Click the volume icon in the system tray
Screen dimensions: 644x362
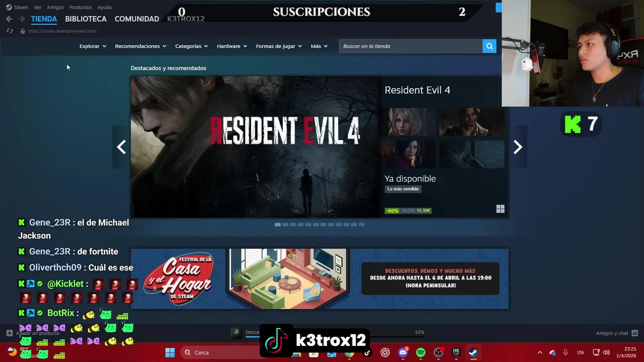click(x=606, y=353)
